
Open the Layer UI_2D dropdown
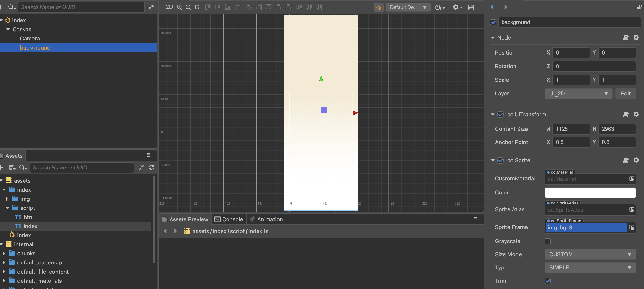(578, 94)
